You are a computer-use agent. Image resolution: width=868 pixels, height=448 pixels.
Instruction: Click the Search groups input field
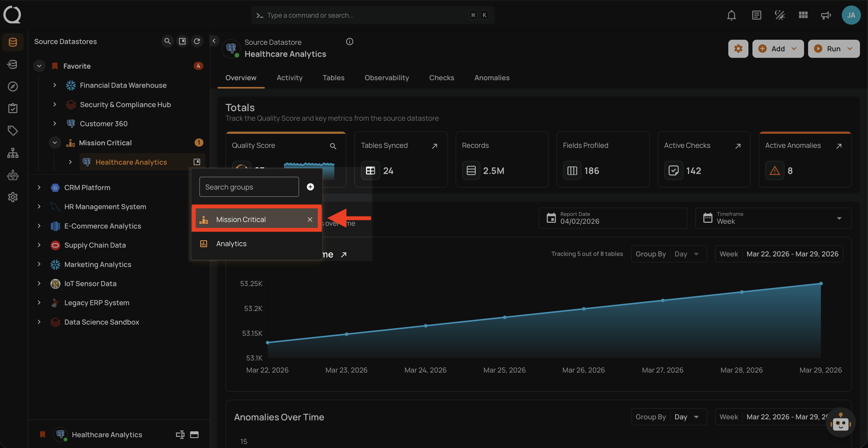[249, 187]
